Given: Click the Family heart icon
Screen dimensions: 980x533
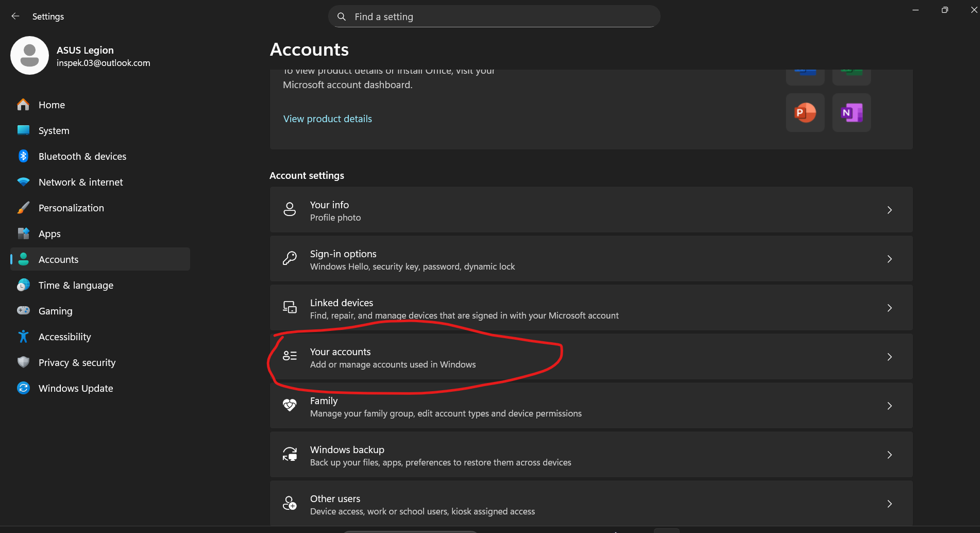Looking at the screenshot, I should click(x=290, y=406).
